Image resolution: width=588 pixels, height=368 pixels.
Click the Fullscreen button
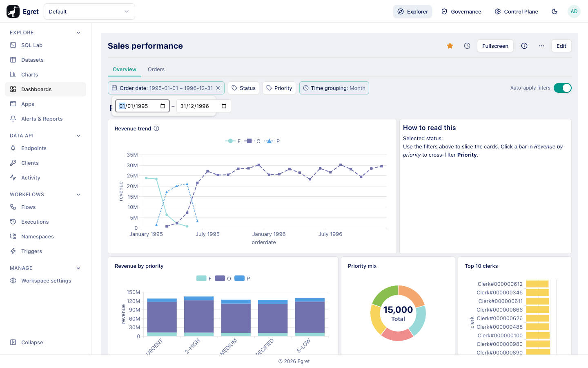click(495, 46)
